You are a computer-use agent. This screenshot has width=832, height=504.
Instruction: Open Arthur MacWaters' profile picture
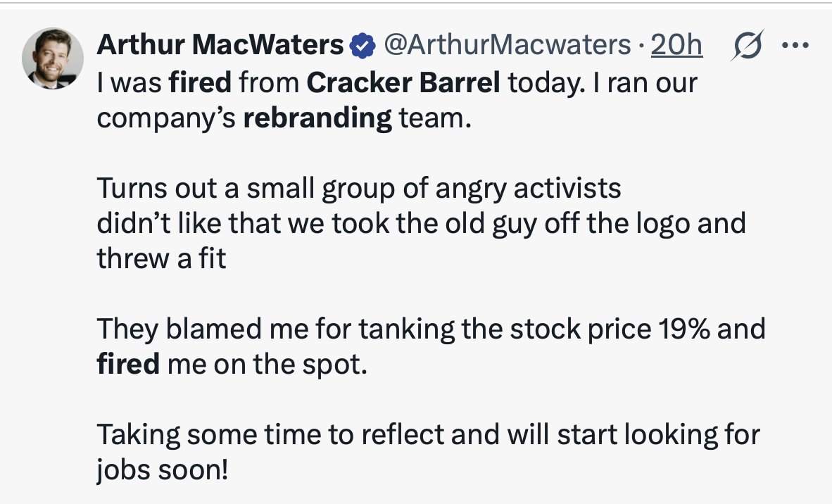point(53,58)
